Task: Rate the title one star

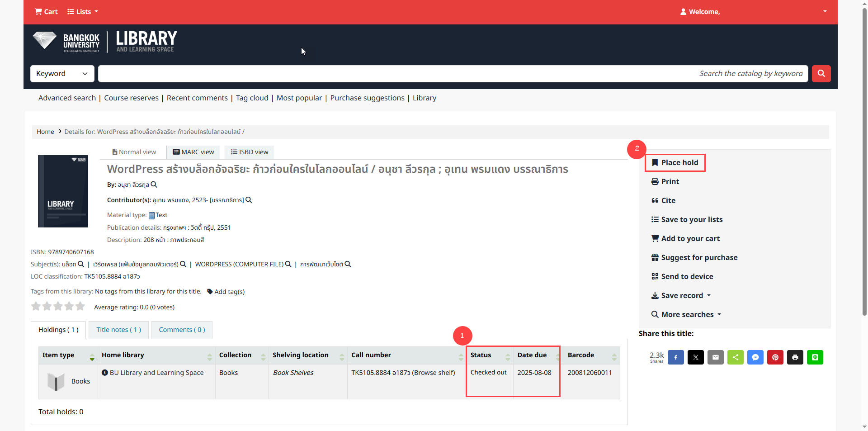Action: (36, 306)
